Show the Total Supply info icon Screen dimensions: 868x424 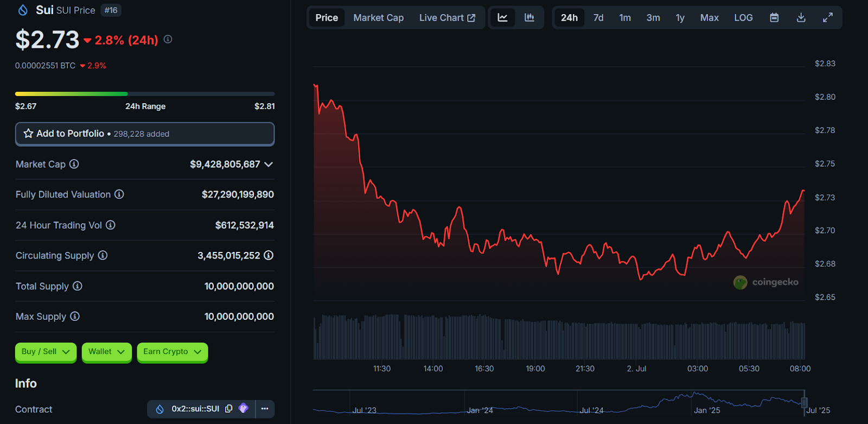click(x=78, y=286)
